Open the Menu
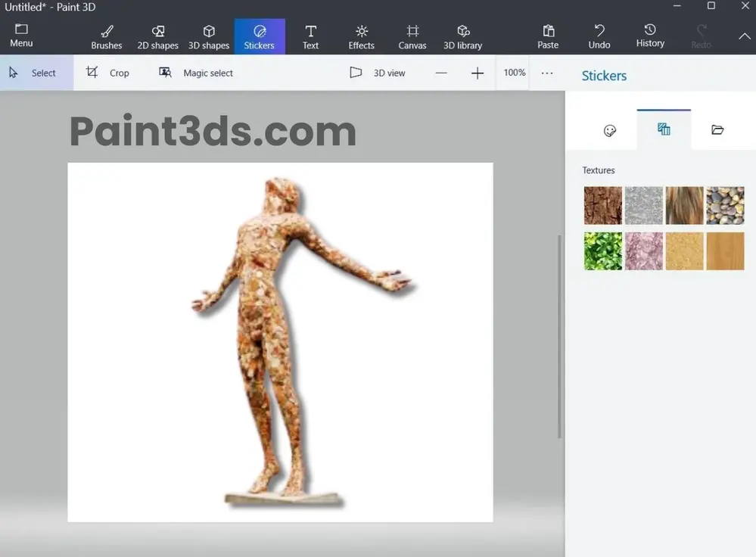 (x=20, y=36)
